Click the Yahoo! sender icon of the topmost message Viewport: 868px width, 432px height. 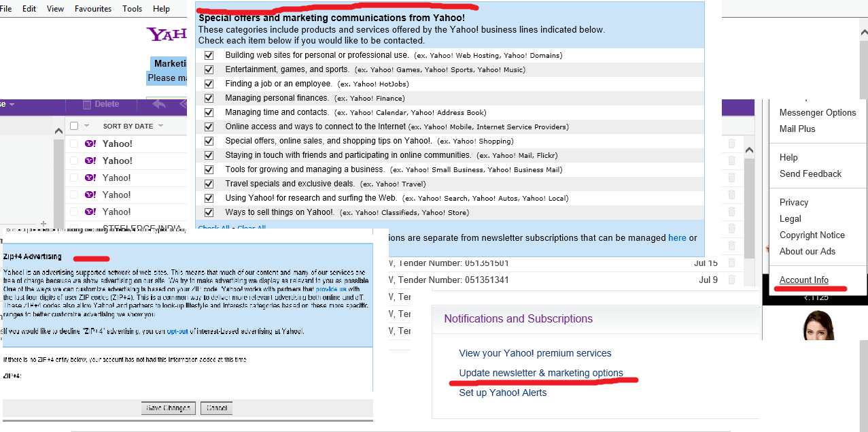pos(90,144)
